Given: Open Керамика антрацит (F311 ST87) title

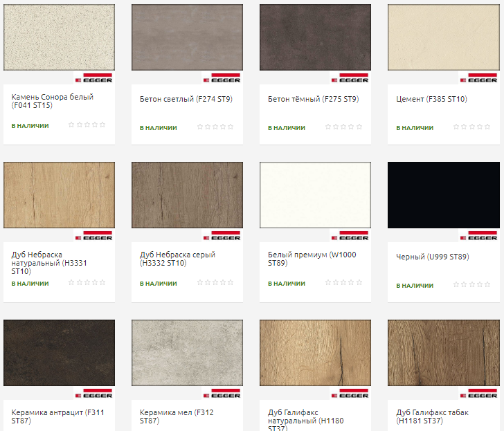Looking at the screenshot, I should coord(57,416).
